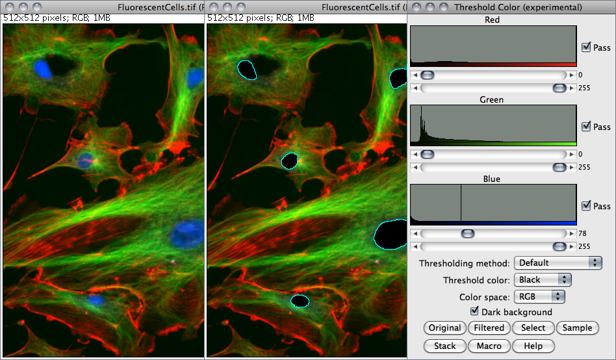Click the Red minimum slider handle
The image size is (616, 360).
pyautogui.click(x=427, y=75)
